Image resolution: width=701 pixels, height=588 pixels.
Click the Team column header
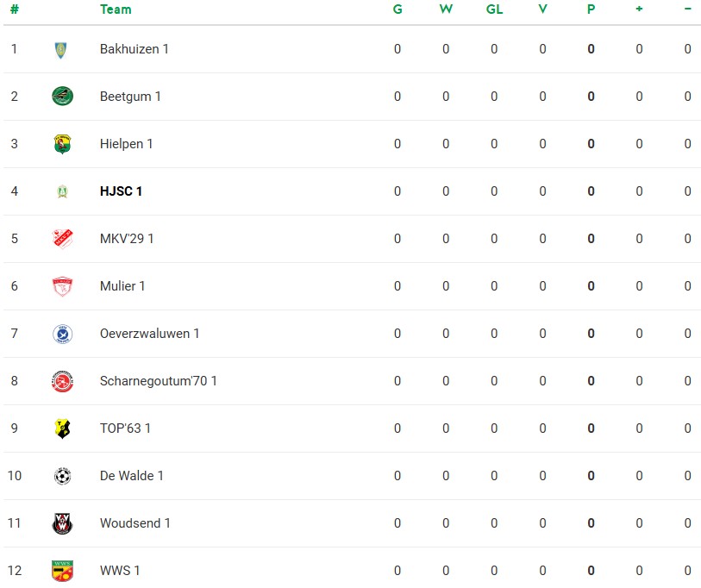pyautogui.click(x=116, y=9)
